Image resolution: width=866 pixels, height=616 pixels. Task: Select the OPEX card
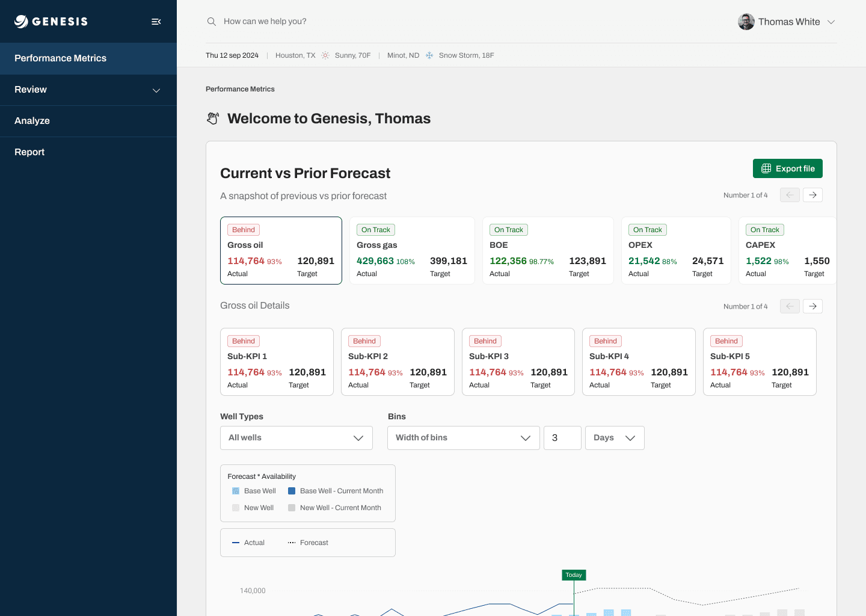(x=676, y=250)
